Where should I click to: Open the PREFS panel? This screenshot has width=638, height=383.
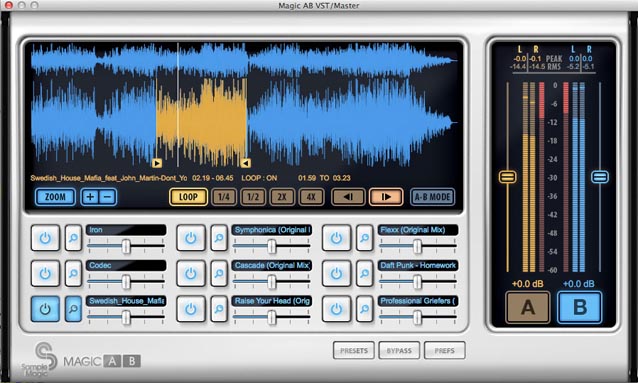444,350
